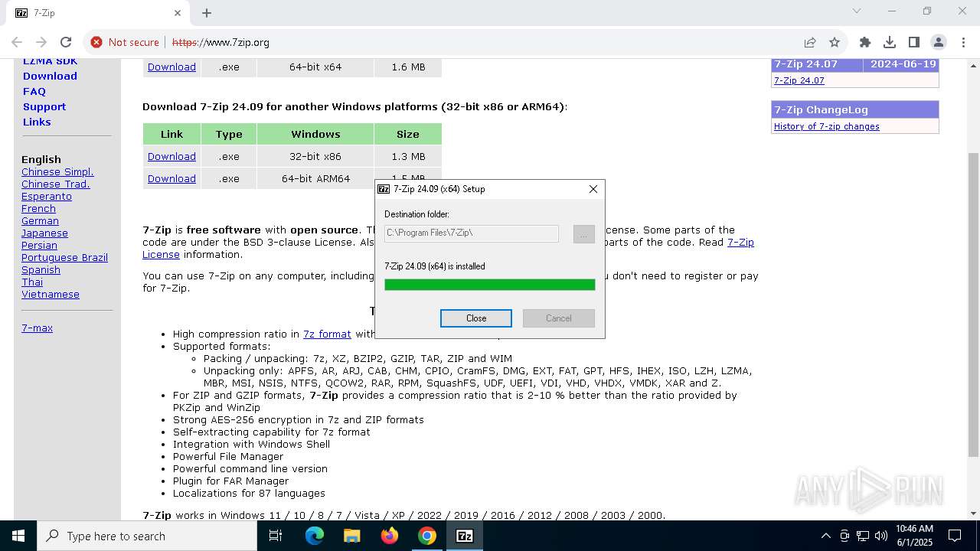Open the tab search chevron
This screenshot has height=551, width=980.
tap(857, 11)
